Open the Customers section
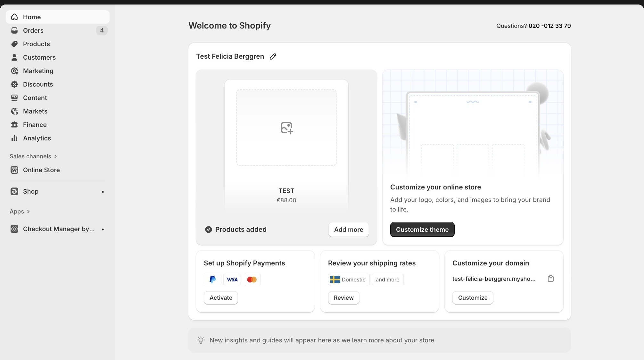Viewport: 644px width, 360px height. coord(39,57)
